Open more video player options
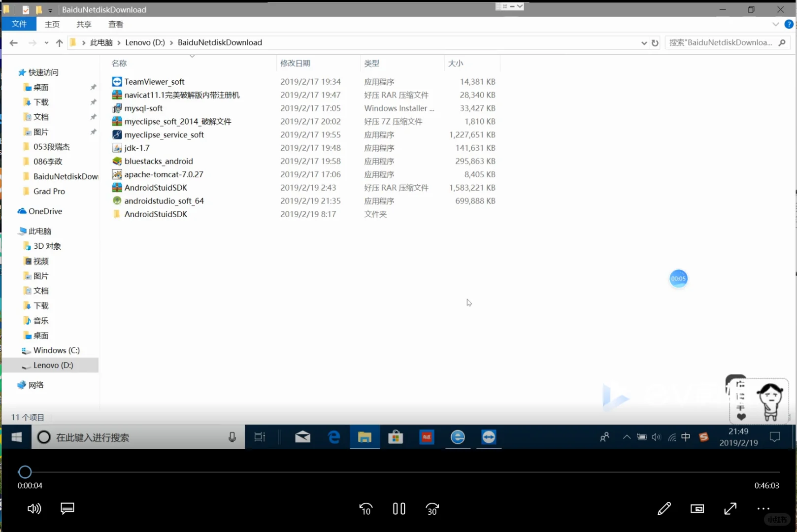The image size is (797, 532). click(x=764, y=509)
